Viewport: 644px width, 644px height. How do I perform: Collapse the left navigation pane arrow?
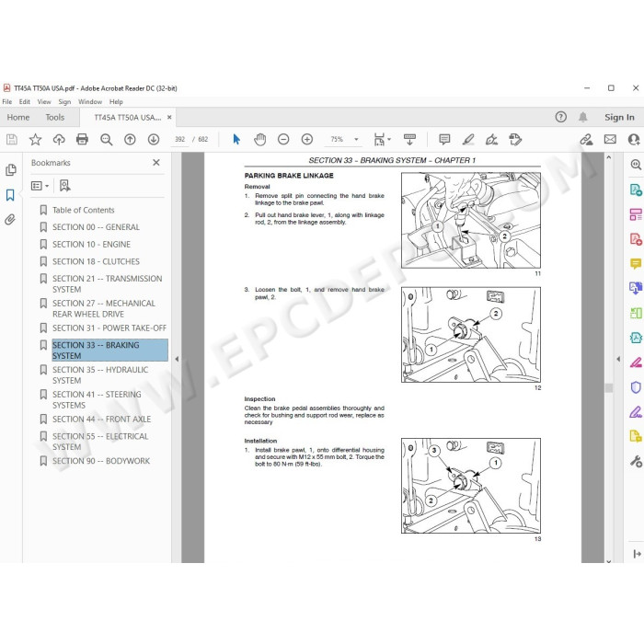(177, 359)
